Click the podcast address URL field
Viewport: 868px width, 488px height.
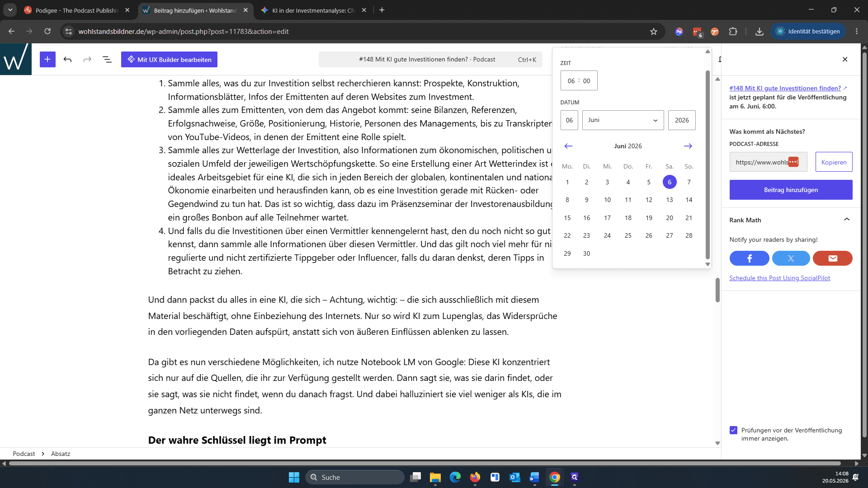pyautogui.click(x=768, y=162)
